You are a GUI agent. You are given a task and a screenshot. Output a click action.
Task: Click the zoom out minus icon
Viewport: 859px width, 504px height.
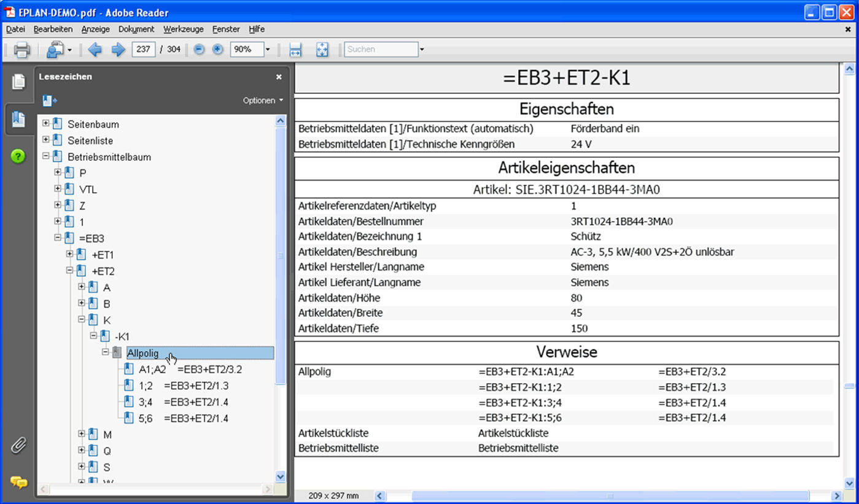199,50
